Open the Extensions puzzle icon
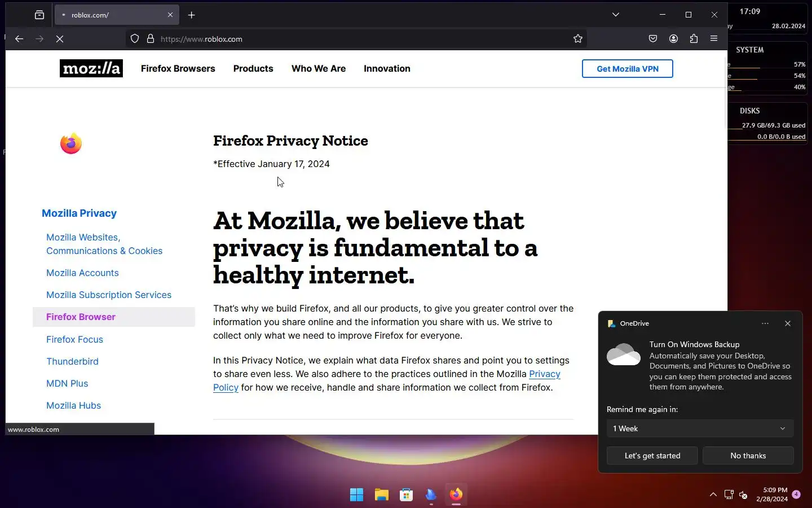 (694, 39)
